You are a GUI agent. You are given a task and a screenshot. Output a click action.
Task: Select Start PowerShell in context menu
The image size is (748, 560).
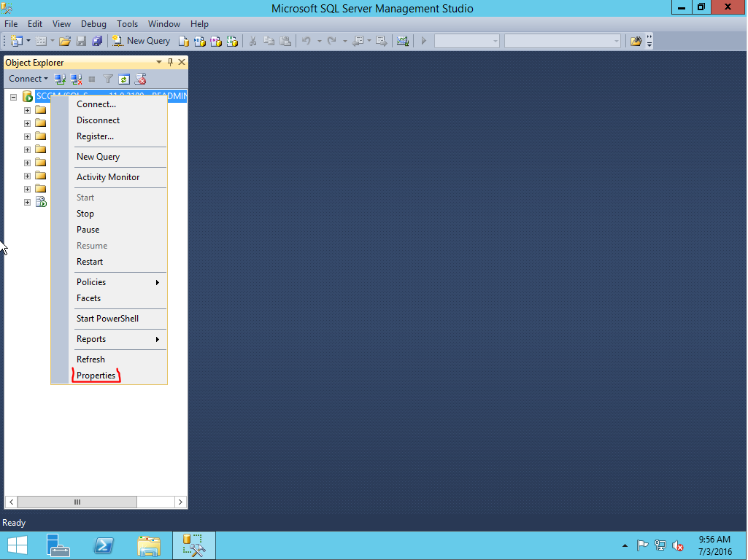pos(107,319)
